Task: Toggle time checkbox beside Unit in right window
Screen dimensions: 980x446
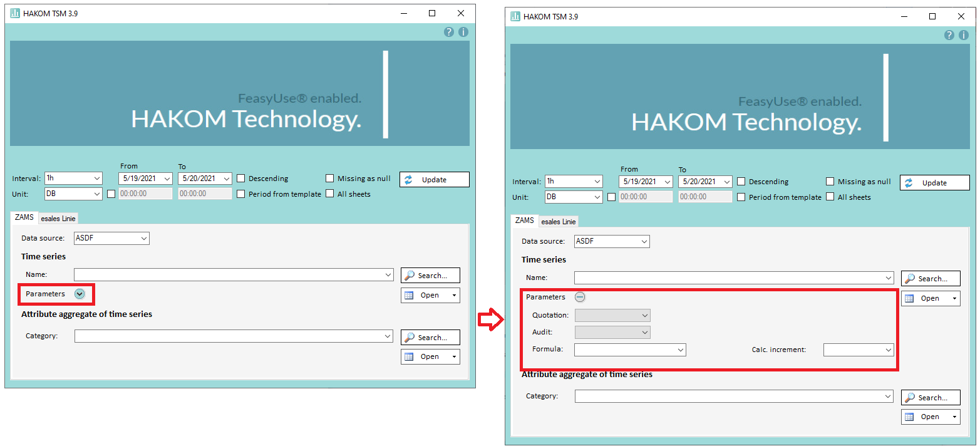Action: click(x=612, y=197)
